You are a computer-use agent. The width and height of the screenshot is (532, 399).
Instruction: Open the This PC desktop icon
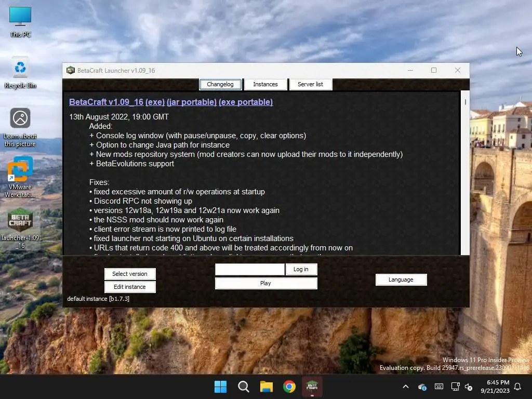[20, 22]
